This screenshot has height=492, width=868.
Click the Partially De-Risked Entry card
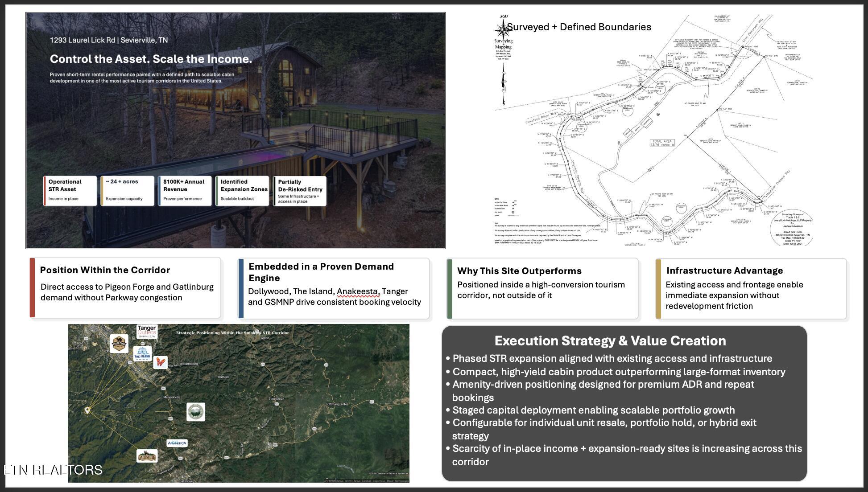[x=300, y=191]
